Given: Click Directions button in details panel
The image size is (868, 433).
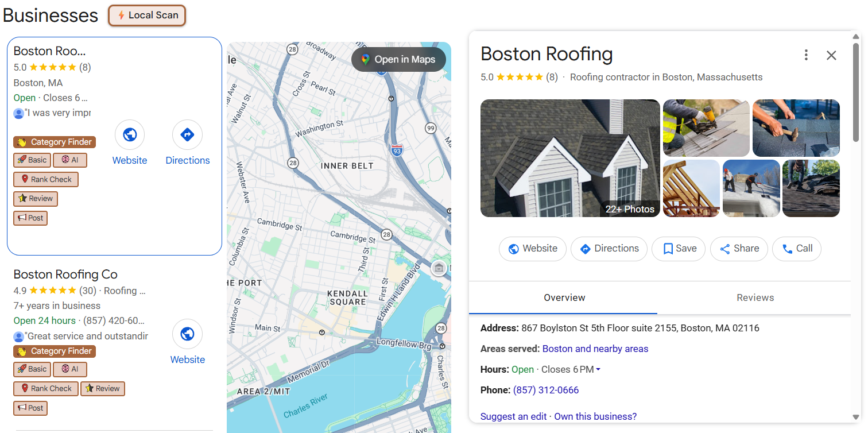Looking at the screenshot, I should (609, 249).
